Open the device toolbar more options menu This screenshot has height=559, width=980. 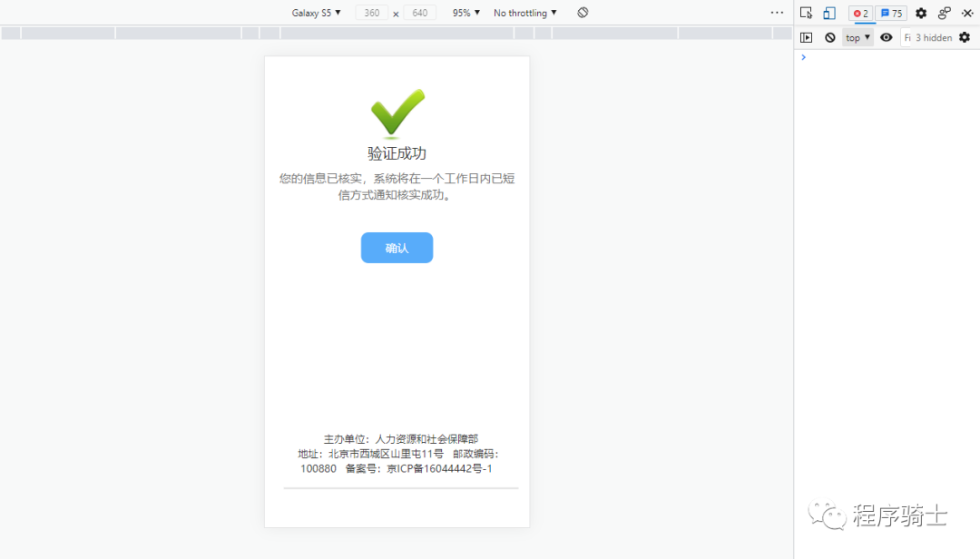[777, 13]
